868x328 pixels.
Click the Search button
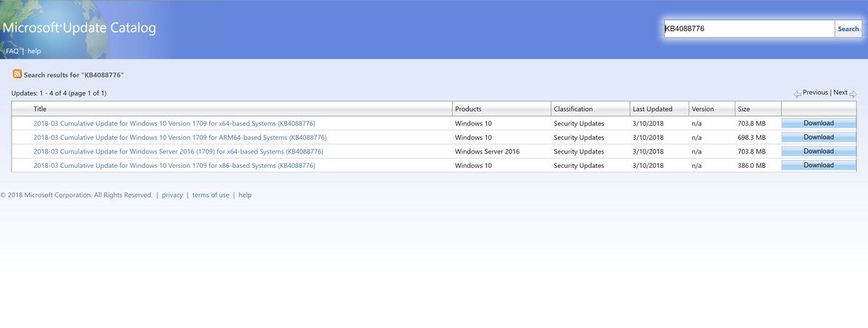point(848,29)
